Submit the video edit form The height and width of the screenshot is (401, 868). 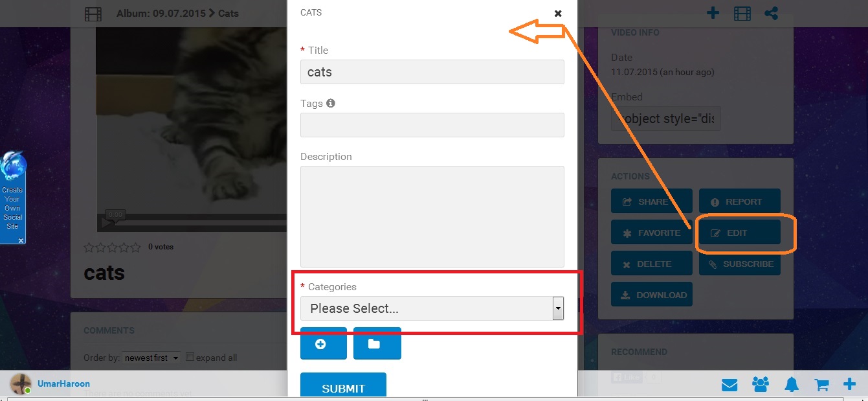pos(343,387)
